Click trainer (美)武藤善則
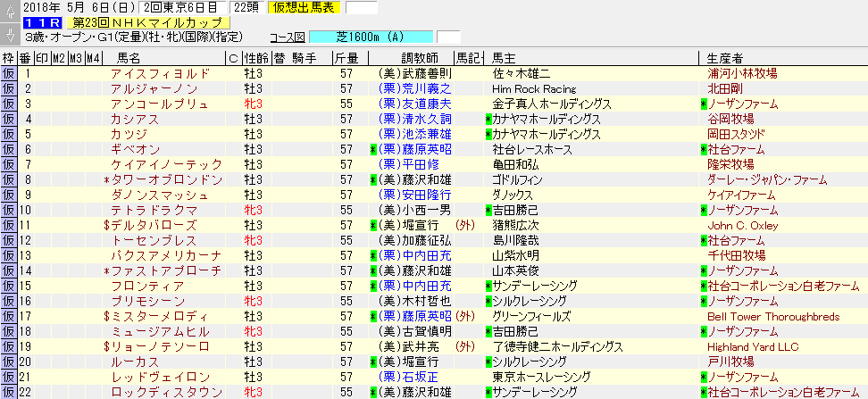Viewport: 868px width, 399px height. click(415, 73)
